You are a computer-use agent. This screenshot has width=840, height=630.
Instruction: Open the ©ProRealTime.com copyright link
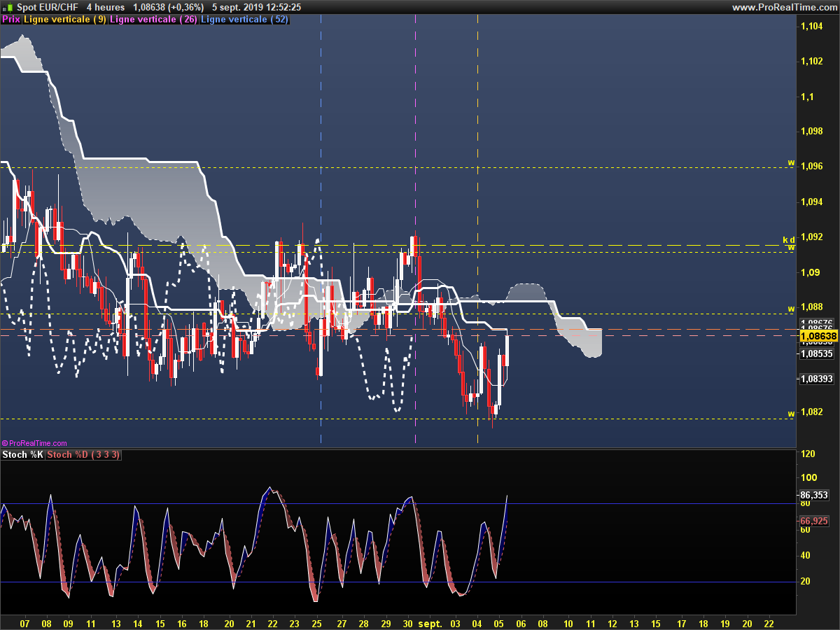34,443
